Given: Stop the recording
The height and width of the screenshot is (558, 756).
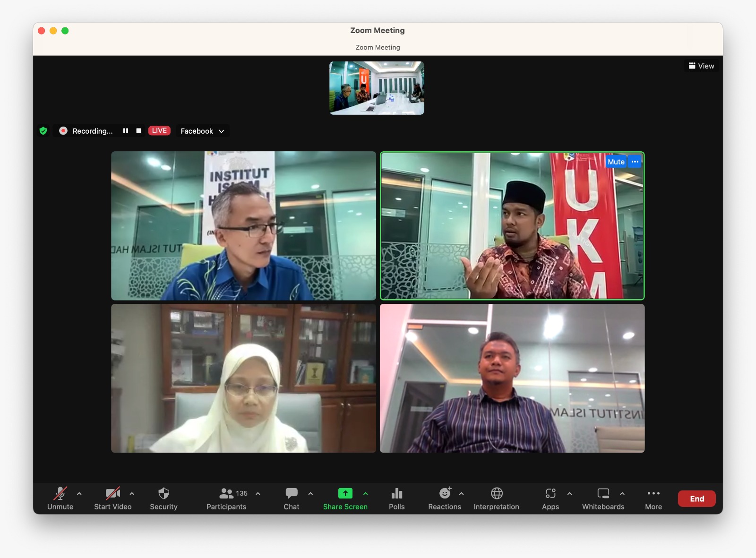Looking at the screenshot, I should [139, 131].
